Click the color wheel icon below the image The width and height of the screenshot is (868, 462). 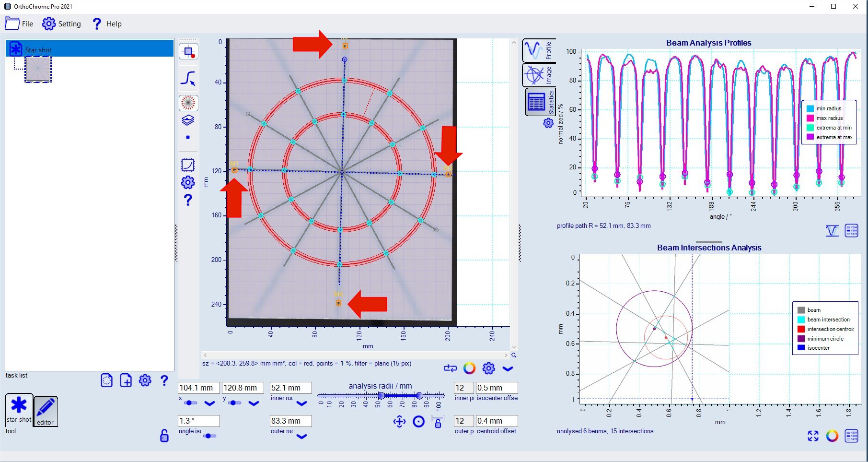pyautogui.click(x=469, y=368)
